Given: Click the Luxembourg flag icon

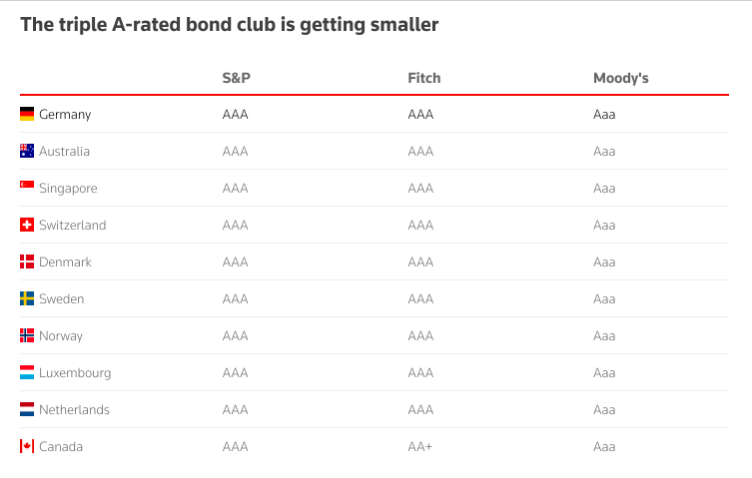Looking at the screenshot, I should pyautogui.click(x=27, y=373).
